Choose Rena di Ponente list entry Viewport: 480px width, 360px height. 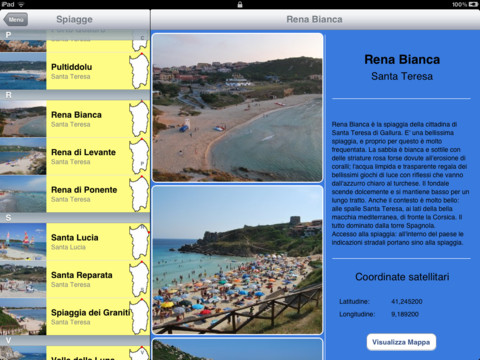coord(75,194)
